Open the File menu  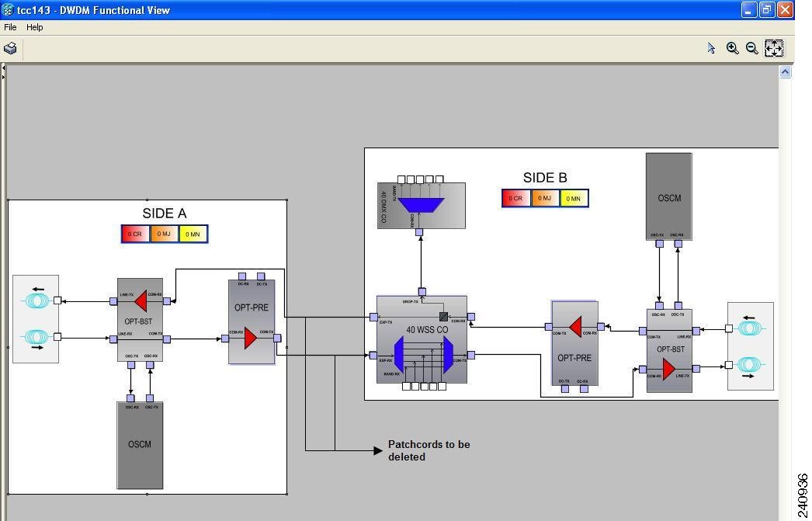[x=10, y=27]
